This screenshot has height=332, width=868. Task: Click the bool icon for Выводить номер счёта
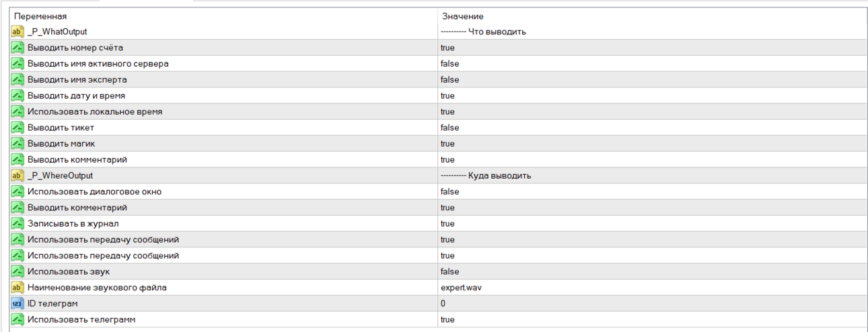[x=17, y=48]
